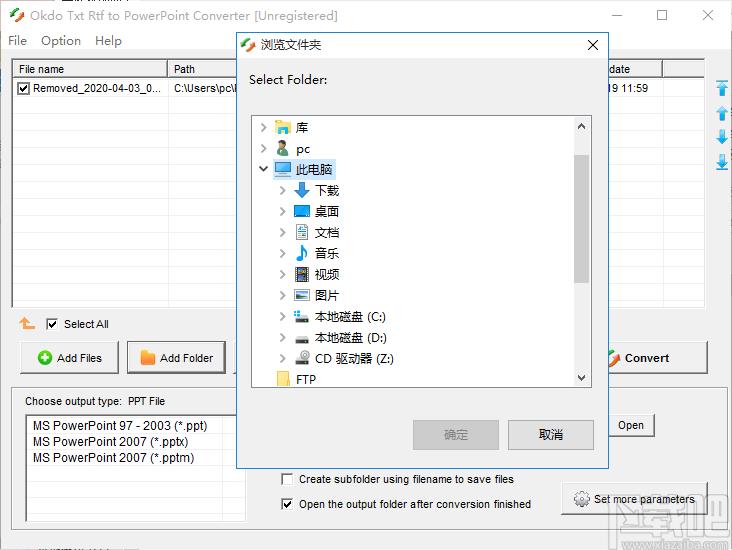Click the folder tree scroll-down arrow
The height and width of the screenshot is (550, 732).
(x=581, y=377)
